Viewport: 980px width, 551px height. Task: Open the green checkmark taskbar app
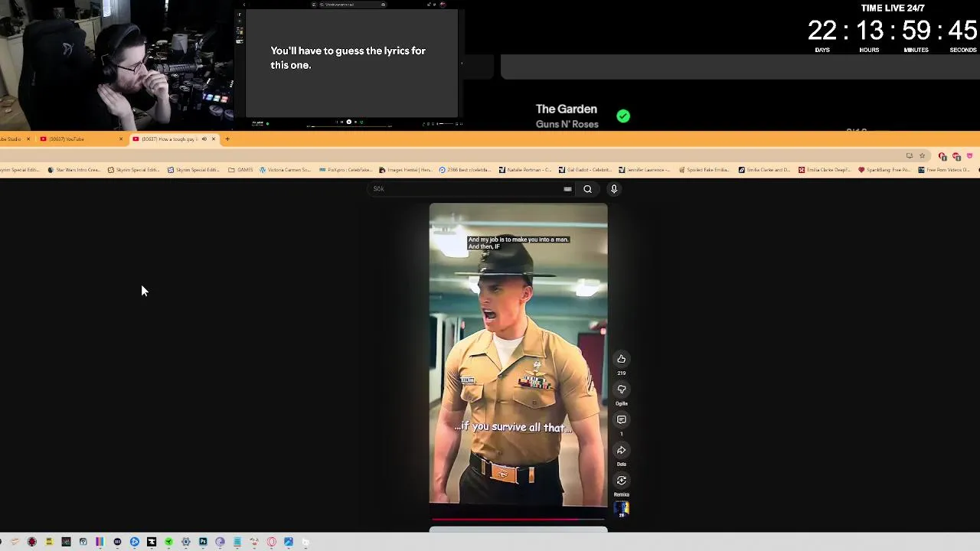tap(168, 542)
